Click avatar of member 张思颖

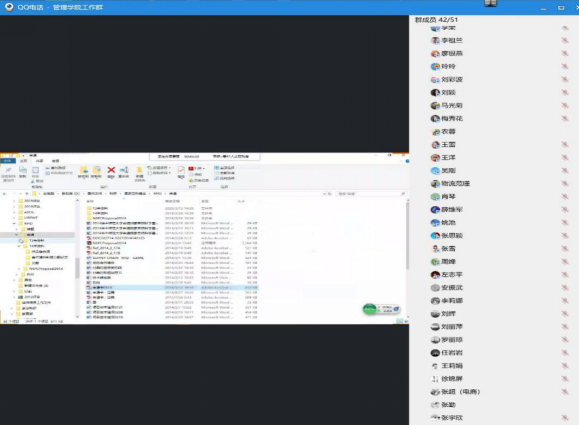(435, 236)
